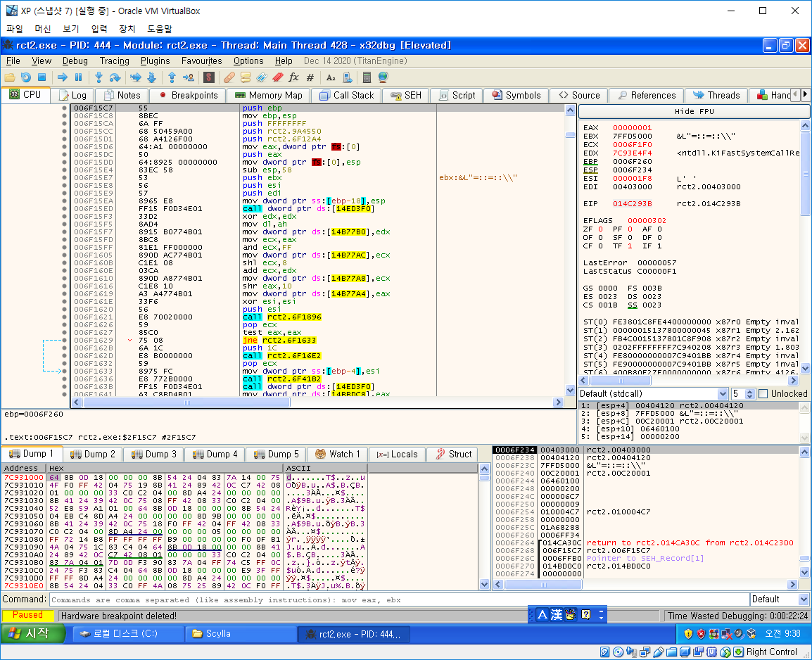Toggle breakpoint bullet at 006F15D6
812x660 pixels.
(x=64, y=147)
